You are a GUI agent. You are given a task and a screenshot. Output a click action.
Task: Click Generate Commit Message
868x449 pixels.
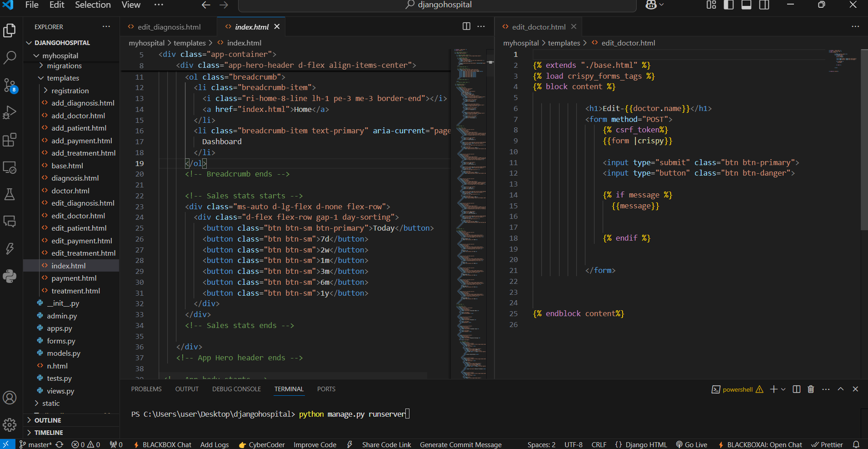[x=461, y=444]
